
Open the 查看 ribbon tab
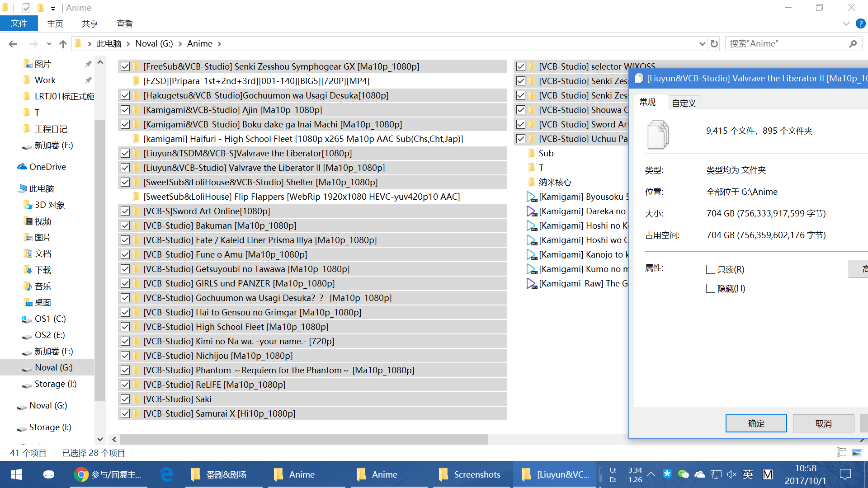pos(125,23)
